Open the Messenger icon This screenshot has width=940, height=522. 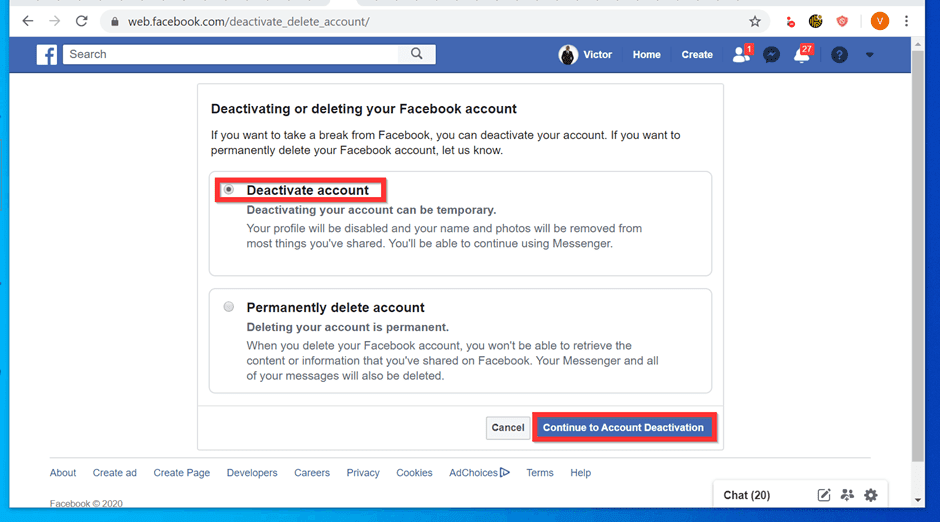point(771,55)
